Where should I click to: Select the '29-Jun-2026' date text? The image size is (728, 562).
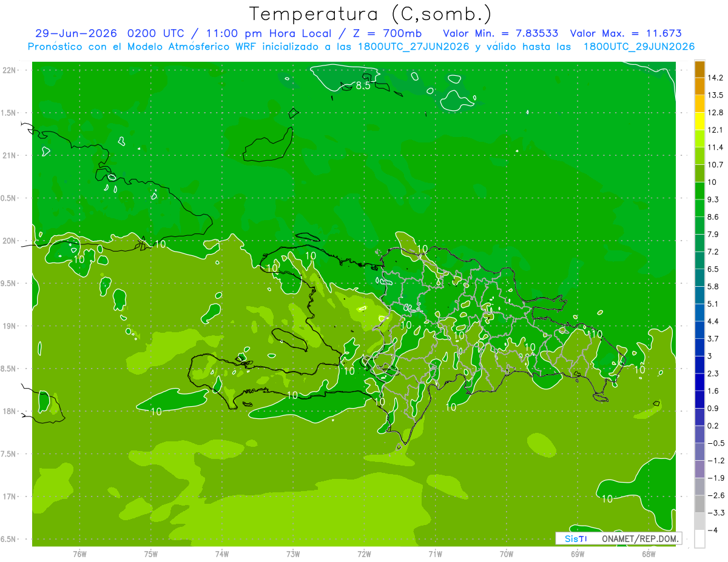click(76, 33)
